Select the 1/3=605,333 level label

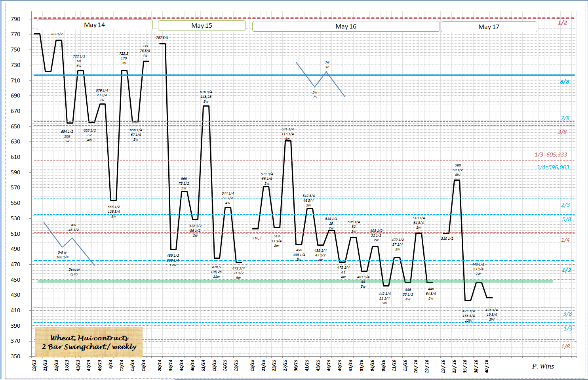550,155
